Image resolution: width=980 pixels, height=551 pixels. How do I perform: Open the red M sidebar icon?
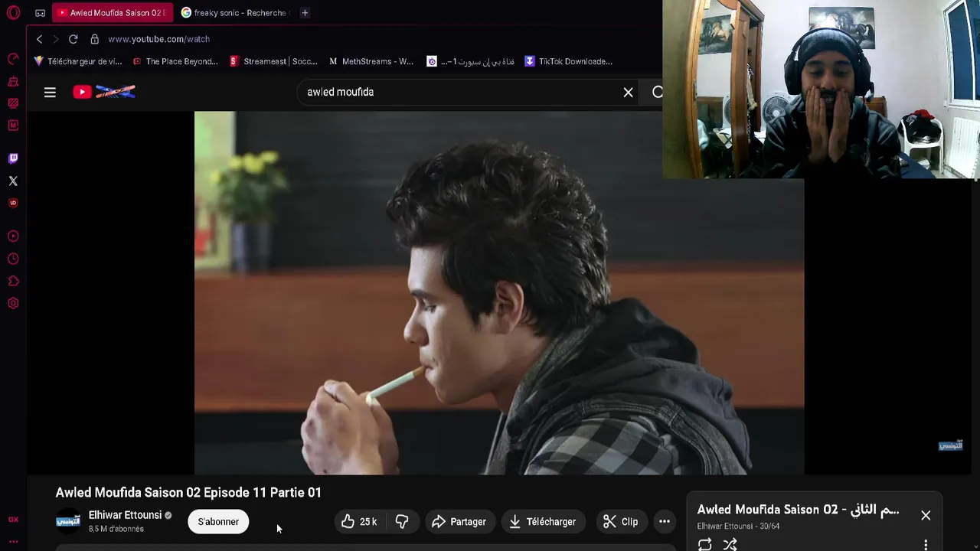point(13,125)
